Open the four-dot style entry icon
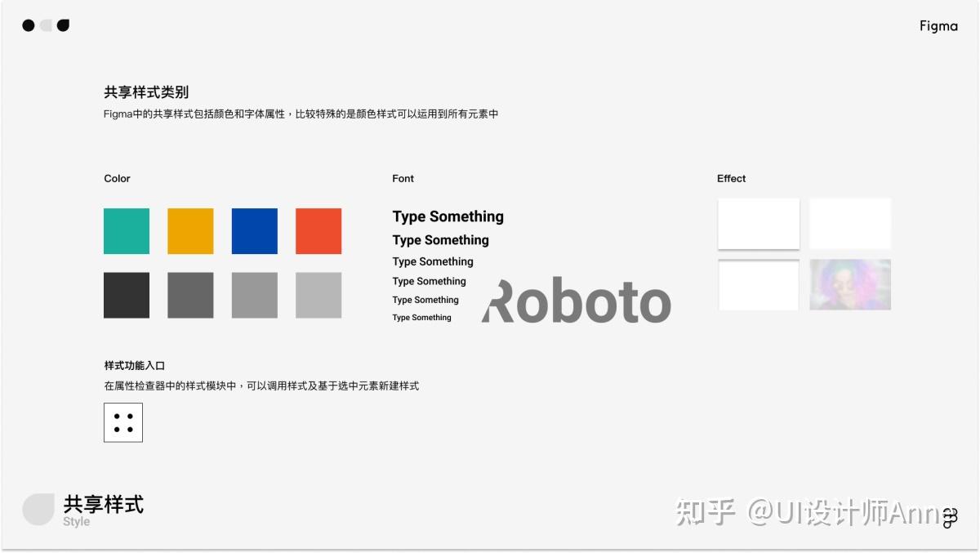The image size is (980, 553). pyautogui.click(x=122, y=422)
